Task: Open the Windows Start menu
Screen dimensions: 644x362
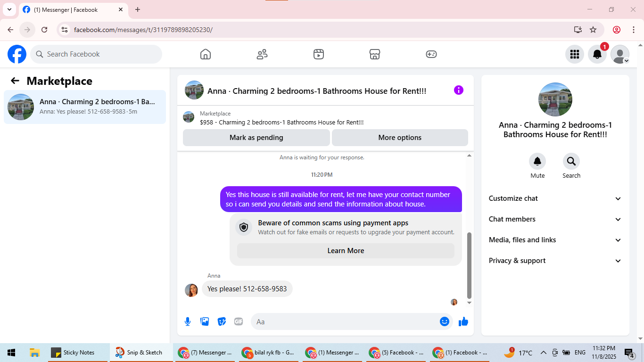Action: [11, 353]
